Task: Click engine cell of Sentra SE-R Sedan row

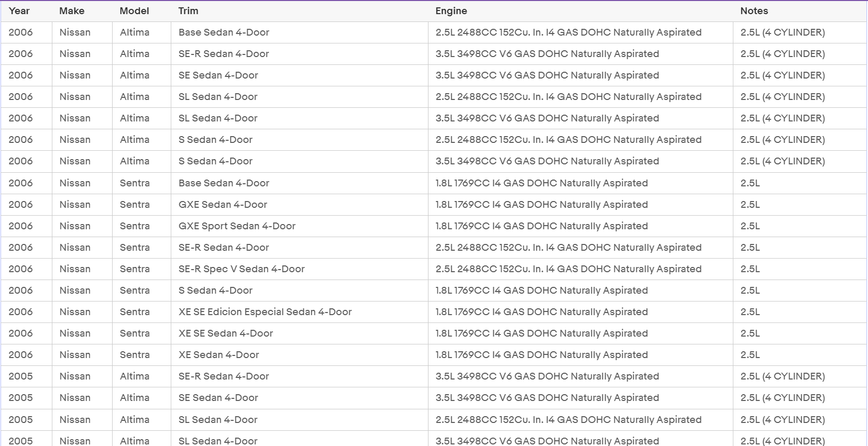Action: [x=580, y=248]
